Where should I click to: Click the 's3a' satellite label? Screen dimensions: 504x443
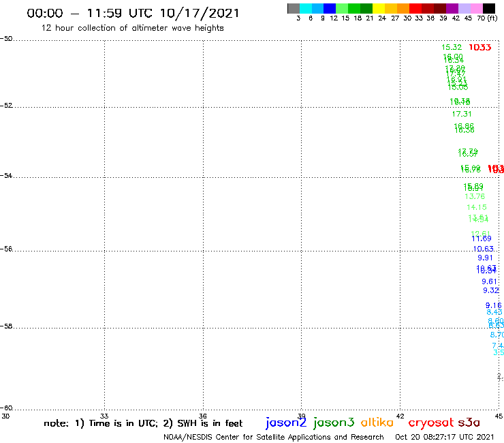coord(469,423)
